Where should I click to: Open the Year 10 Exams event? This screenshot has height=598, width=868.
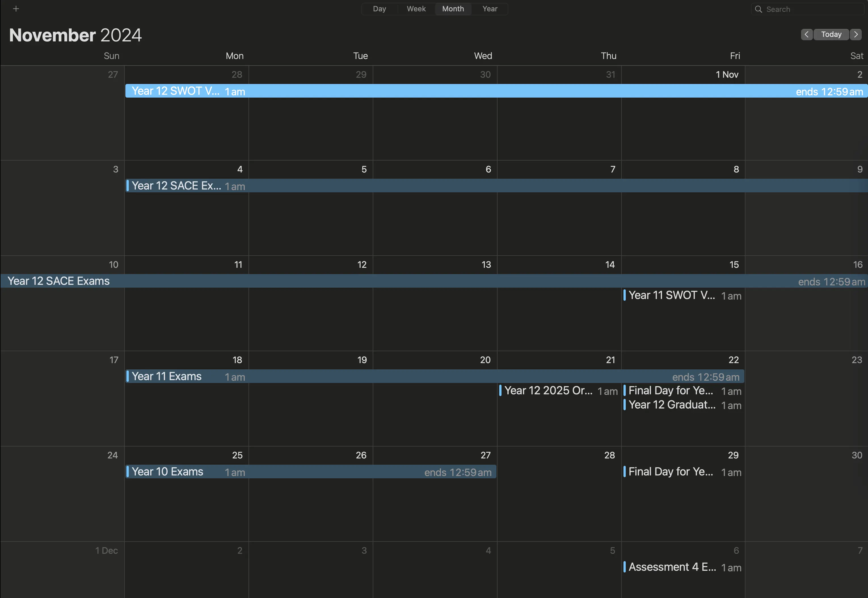click(167, 472)
